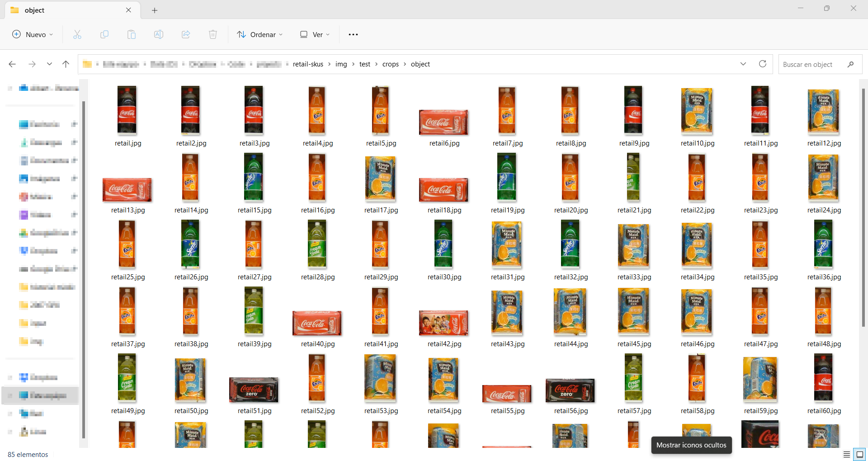The height and width of the screenshot is (461, 868).
Task: Open the three-dots more options menu
Action: click(x=353, y=34)
